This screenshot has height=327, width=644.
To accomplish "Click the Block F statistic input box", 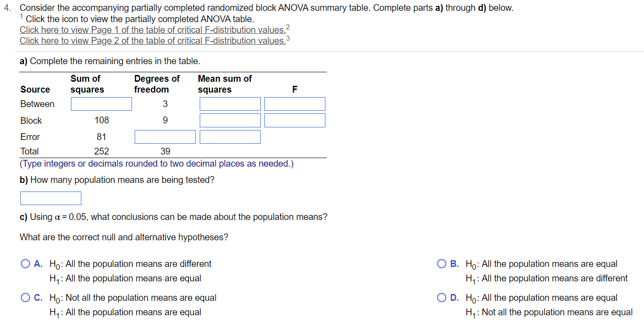I will [x=294, y=120].
